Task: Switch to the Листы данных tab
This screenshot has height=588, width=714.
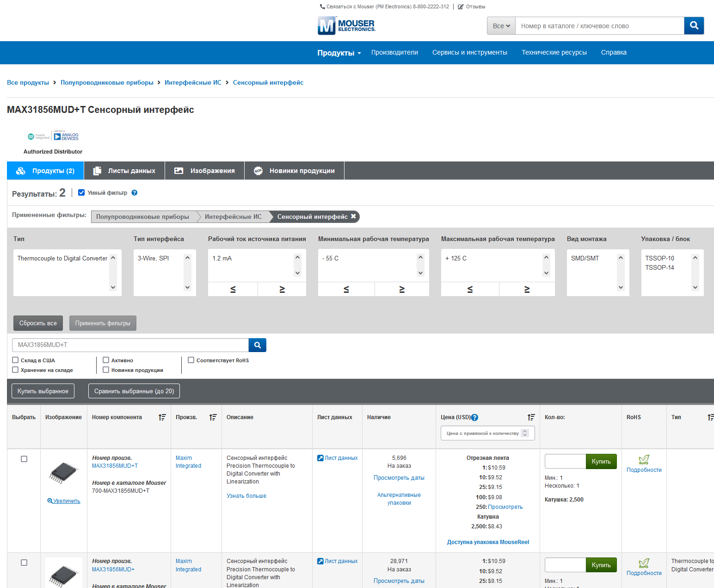Action: [x=124, y=171]
